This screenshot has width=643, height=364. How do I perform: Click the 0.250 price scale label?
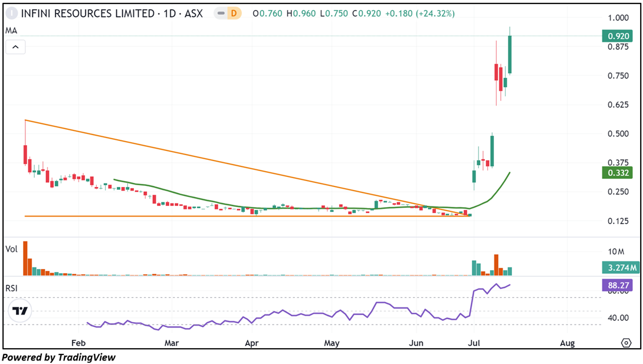click(618, 192)
